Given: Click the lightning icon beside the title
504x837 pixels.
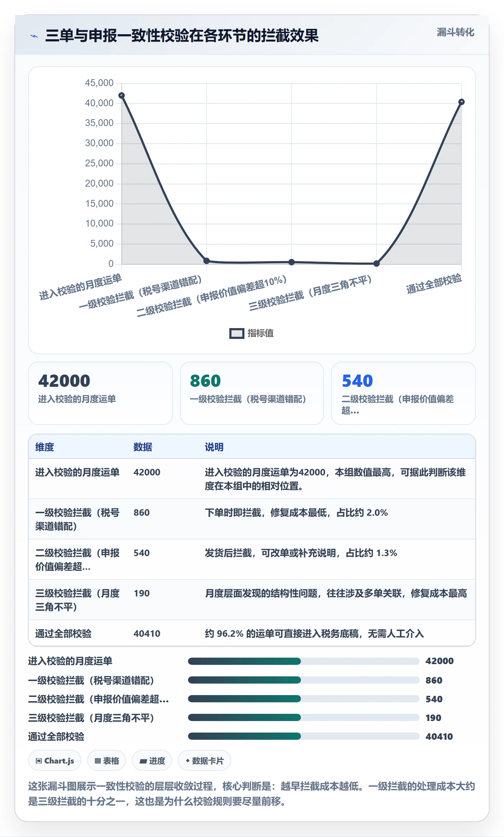Looking at the screenshot, I should 34,36.
